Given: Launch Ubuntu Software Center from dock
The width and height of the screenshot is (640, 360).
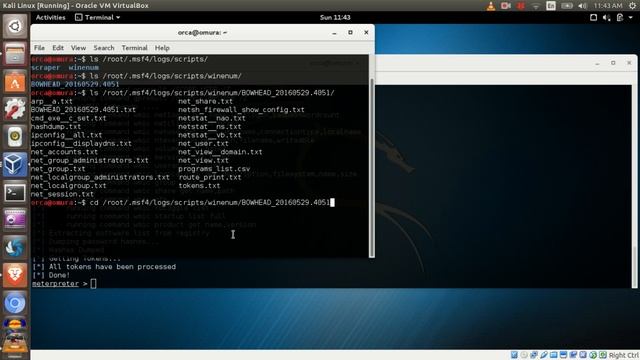Looking at the screenshot, I should pos(15,82).
